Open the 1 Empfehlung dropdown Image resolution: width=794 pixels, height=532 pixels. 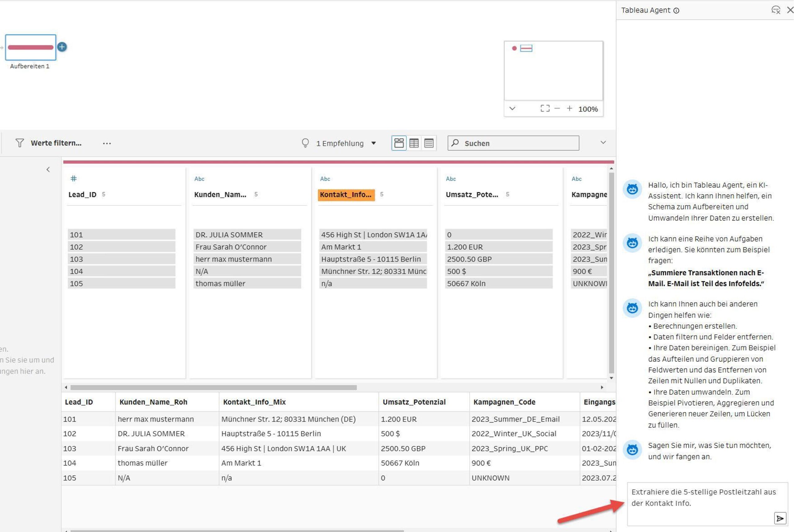click(x=373, y=143)
